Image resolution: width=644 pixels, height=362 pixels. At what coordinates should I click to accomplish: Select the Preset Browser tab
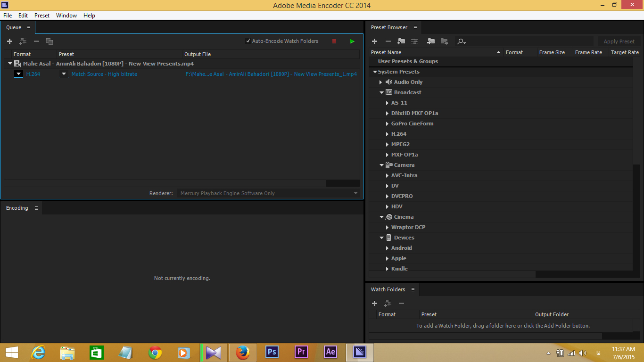coord(389,27)
